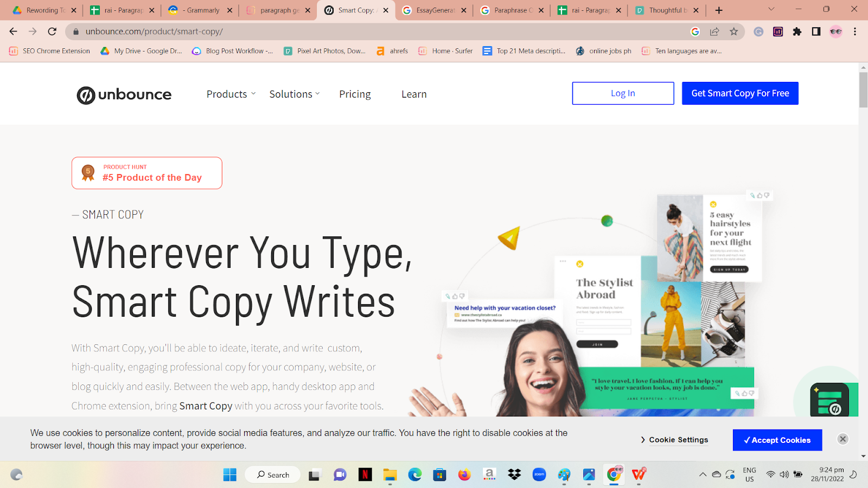
Task: Switch to the paragraph ge tab
Action: pos(279,10)
